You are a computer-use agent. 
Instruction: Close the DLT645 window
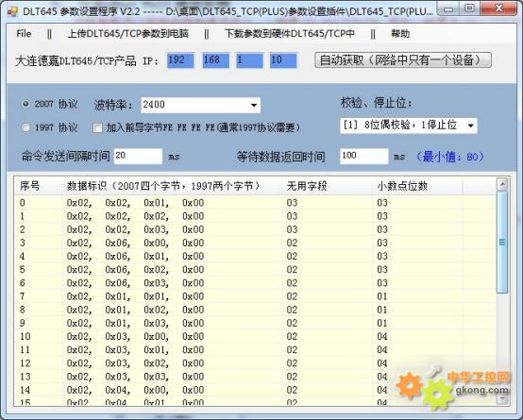point(498,8)
